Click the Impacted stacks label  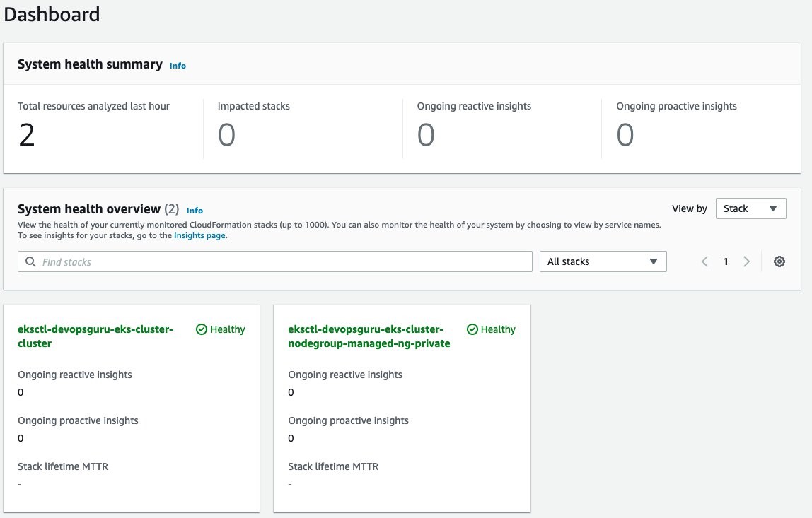coord(254,106)
